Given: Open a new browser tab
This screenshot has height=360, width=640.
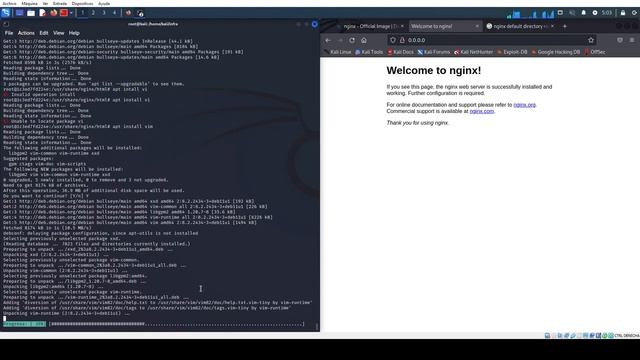Looking at the screenshot, I should pyautogui.click(x=565, y=26).
